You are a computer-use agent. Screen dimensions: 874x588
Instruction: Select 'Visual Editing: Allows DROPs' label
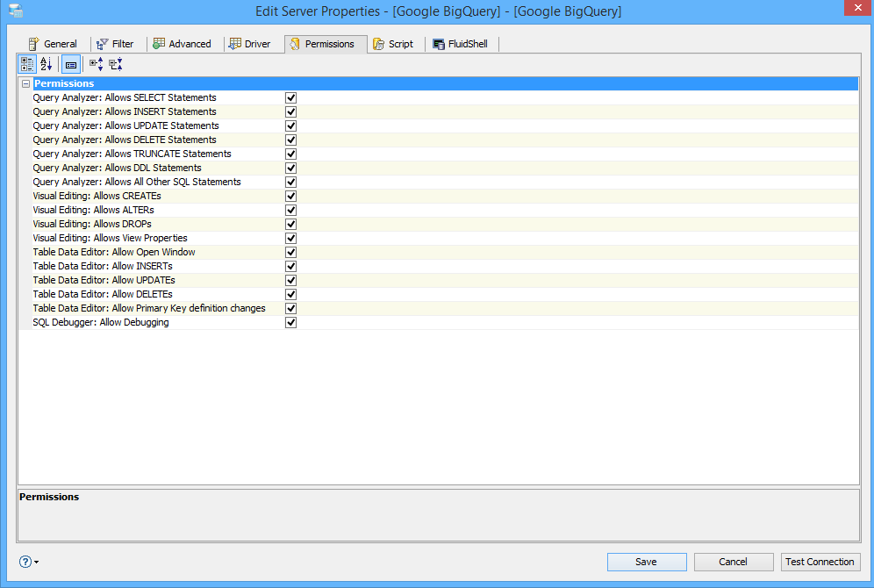click(92, 224)
